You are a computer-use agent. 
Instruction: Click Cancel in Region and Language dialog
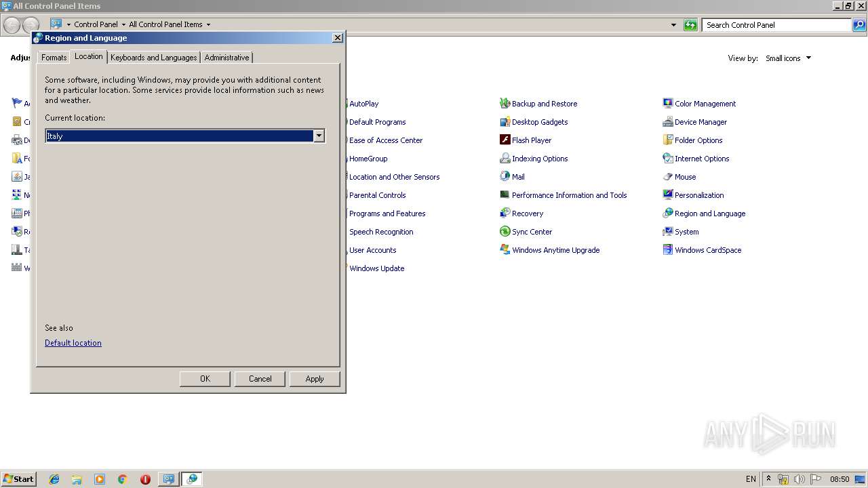click(260, 379)
